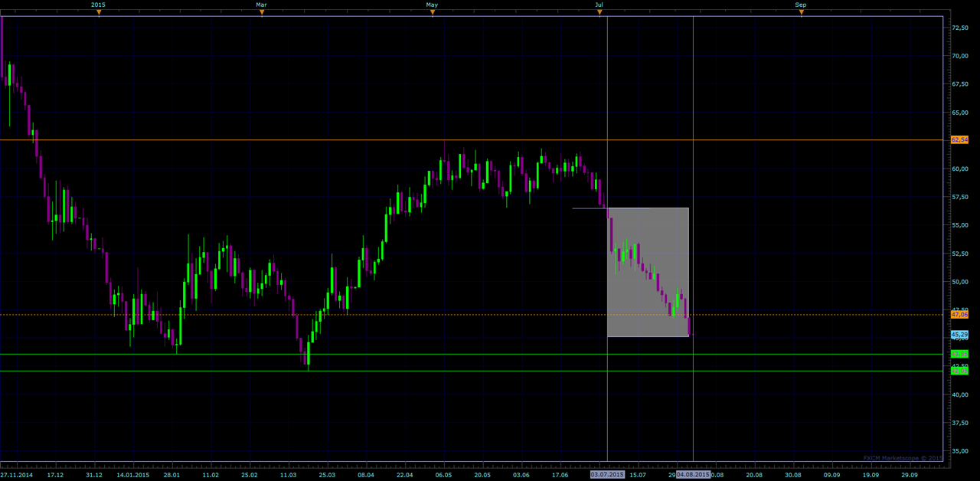This screenshot has height=481, width=980.
Task: Click the 70,00 value on price axis
Action: 959,56
